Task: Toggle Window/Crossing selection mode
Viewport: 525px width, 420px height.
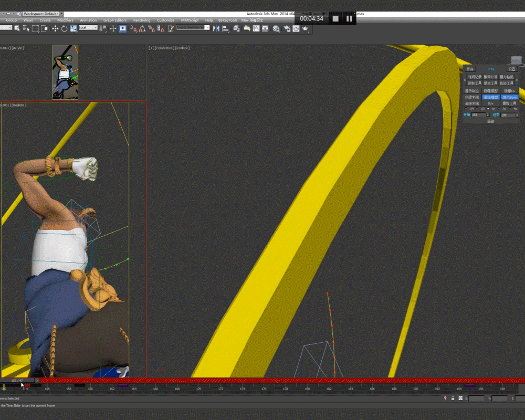Action: coord(44,28)
